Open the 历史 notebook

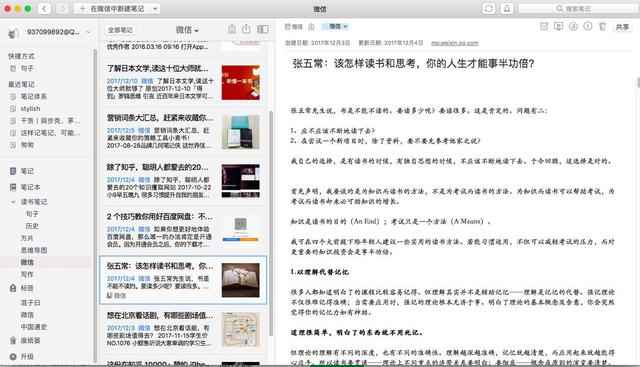click(x=32, y=226)
